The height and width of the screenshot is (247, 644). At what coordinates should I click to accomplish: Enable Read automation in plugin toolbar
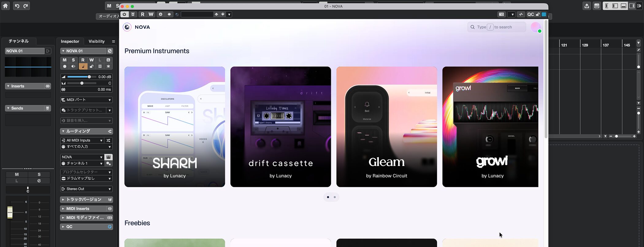pos(143,14)
